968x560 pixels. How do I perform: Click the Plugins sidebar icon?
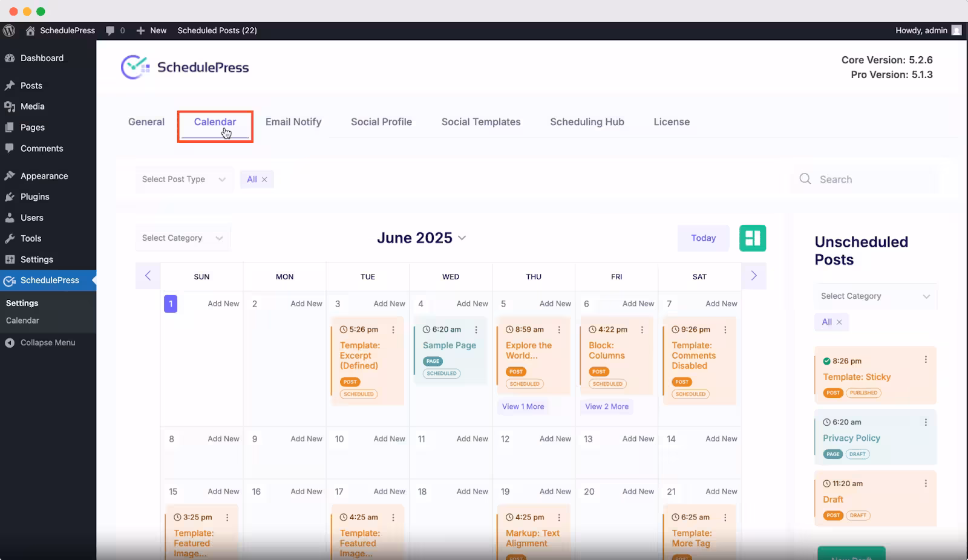click(10, 197)
